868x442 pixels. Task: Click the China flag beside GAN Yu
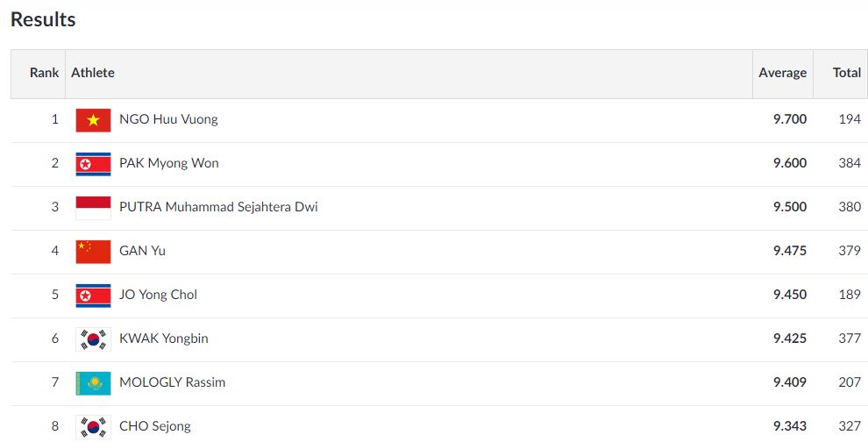click(93, 252)
